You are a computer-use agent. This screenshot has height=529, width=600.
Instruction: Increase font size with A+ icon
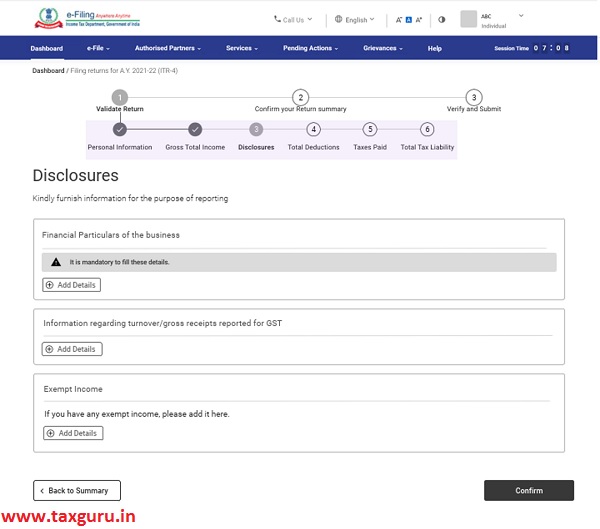(419, 20)
